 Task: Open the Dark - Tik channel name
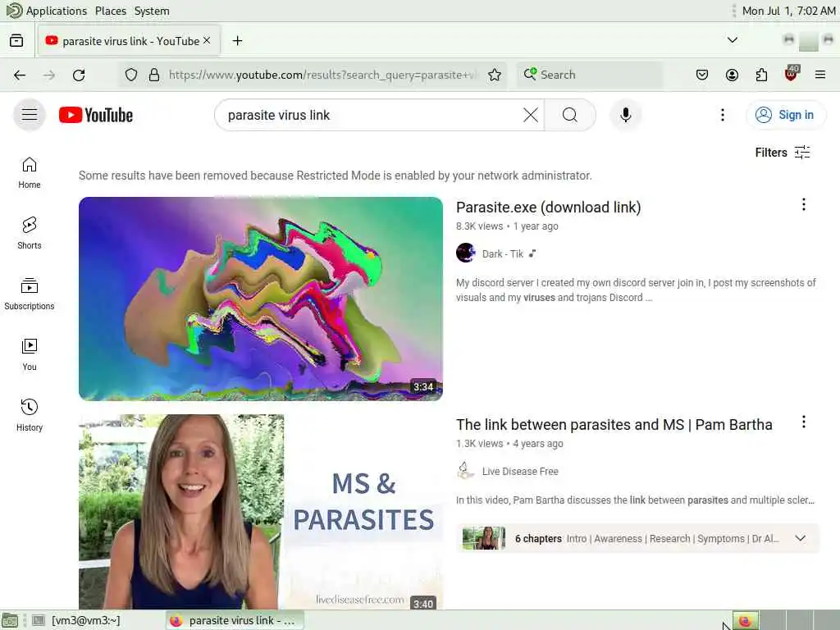503,254
